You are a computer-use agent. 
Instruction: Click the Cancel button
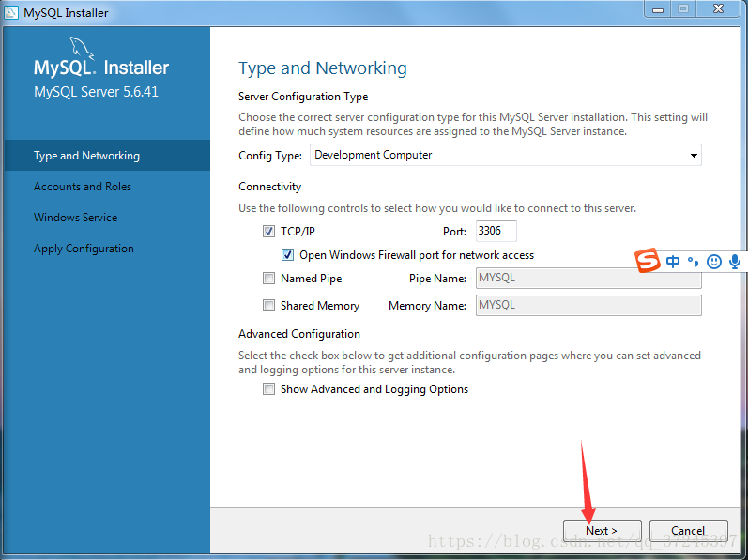click(688, 530)
